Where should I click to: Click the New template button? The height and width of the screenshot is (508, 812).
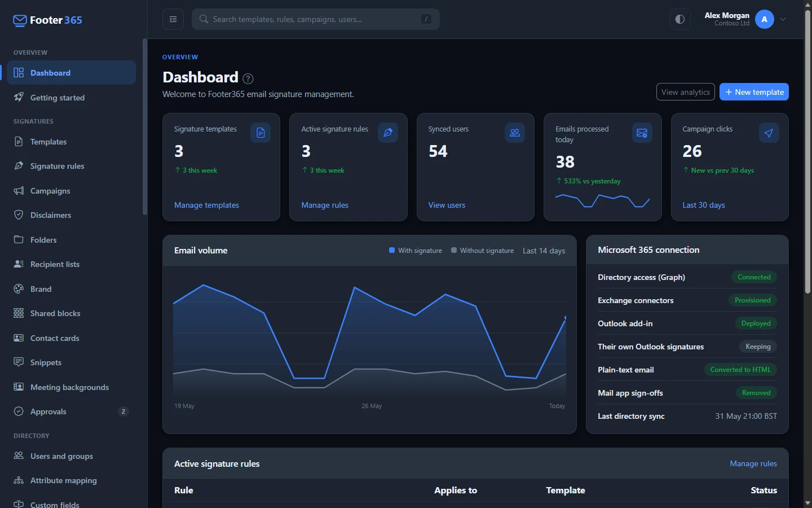[754, 92]
